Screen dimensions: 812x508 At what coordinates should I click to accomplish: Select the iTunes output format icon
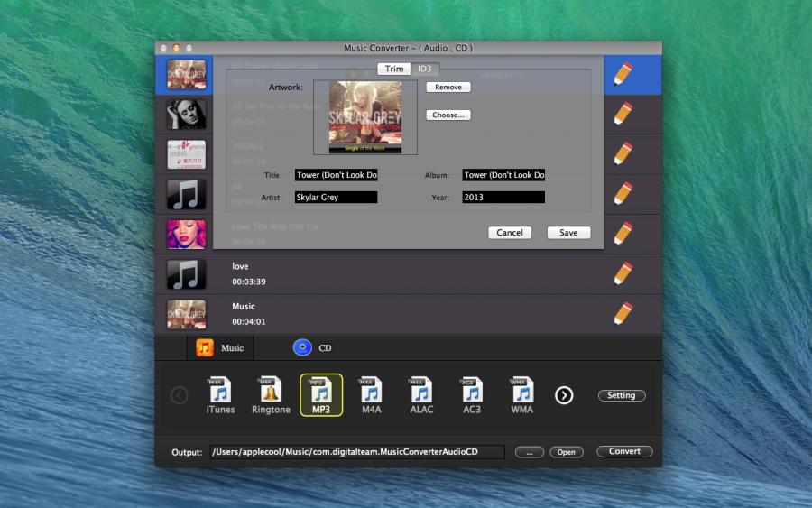[x=220, y=390]
